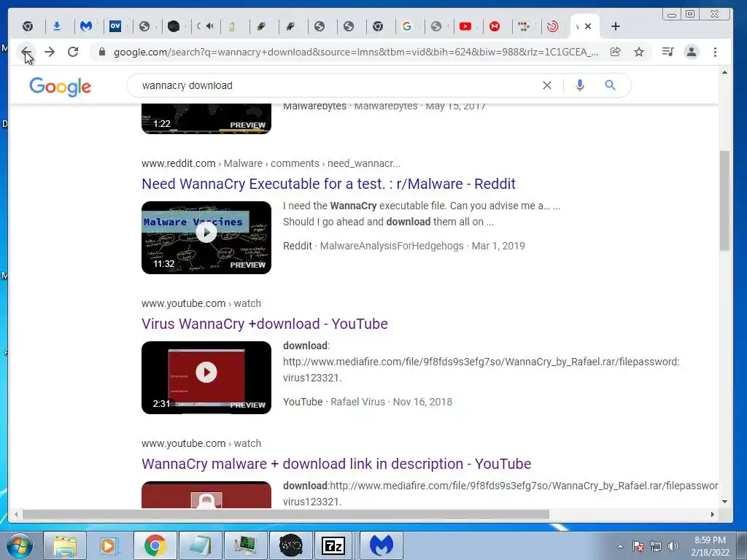Open the black circle taskbar app
The image size is (747, 560).
point(290,545)
